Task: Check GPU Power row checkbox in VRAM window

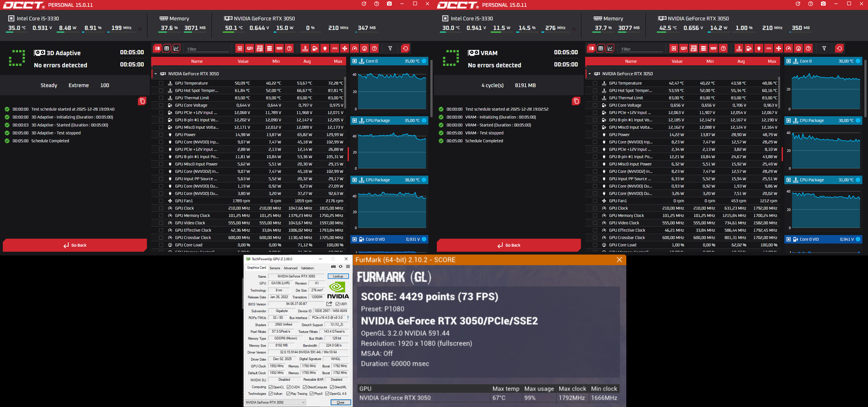Action: [x=595, y=135]
